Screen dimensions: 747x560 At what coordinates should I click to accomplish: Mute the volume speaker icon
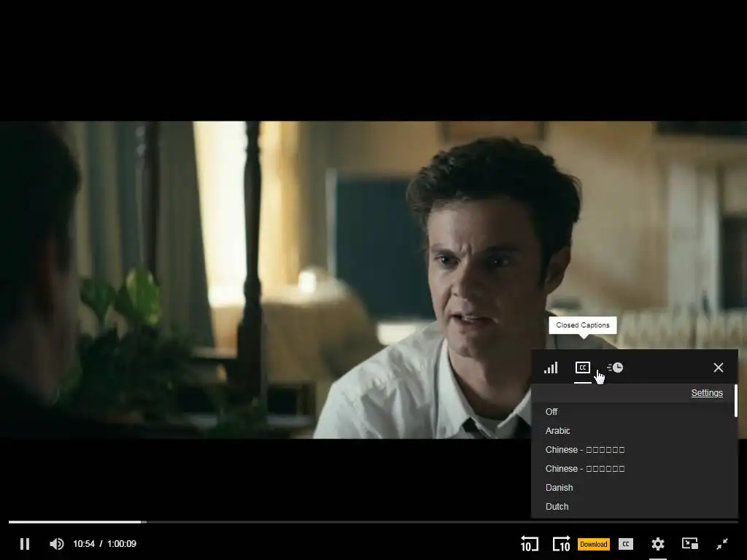click(57, 544)
